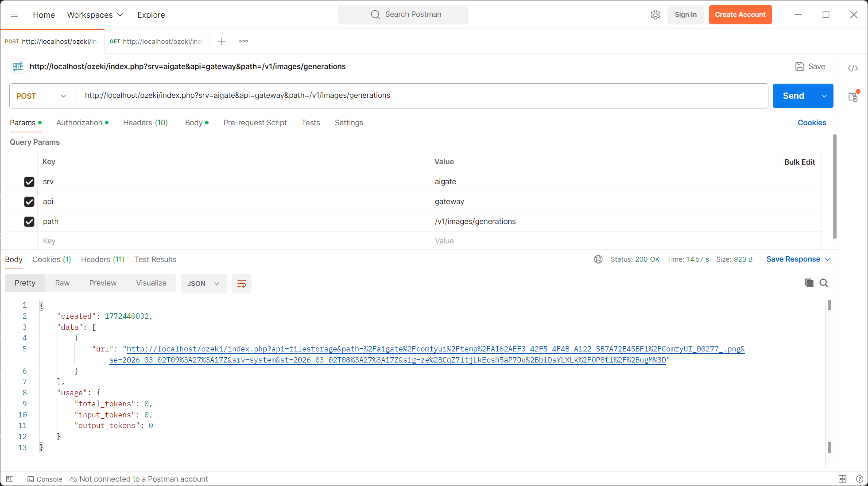Click the network globe icon in response bar
Image resolution: width=868 pixels, height=486 pixels.
(x=598, y=259)
